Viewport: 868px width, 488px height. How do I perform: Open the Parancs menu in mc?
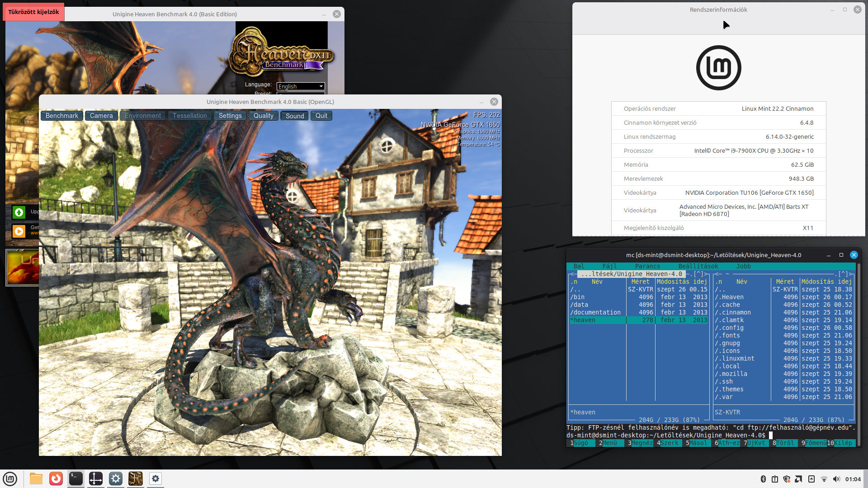coord(647,266)
